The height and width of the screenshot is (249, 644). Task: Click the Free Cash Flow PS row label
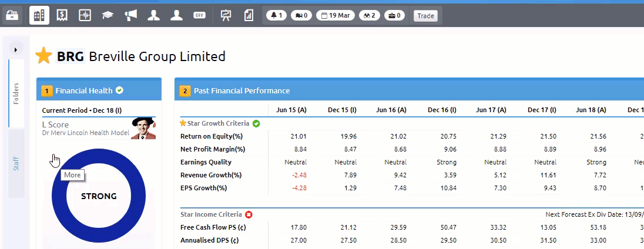click(213, 227)
